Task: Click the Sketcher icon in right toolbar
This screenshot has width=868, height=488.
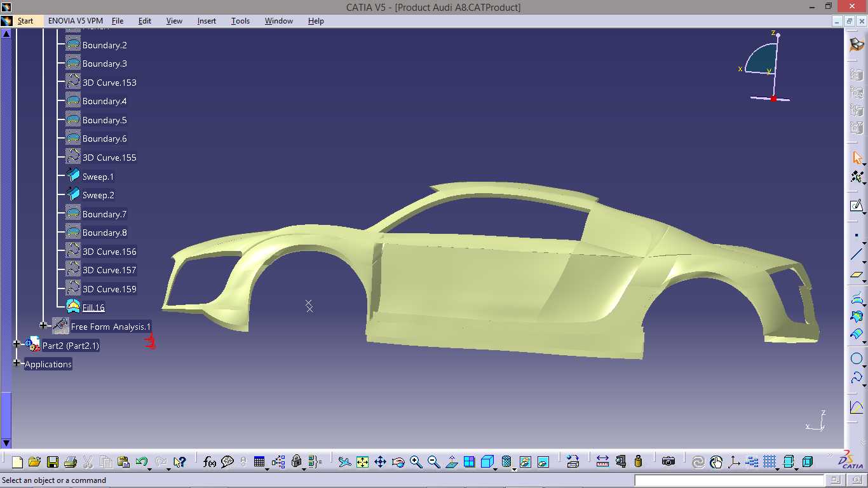Action: [x=857, y=206]
